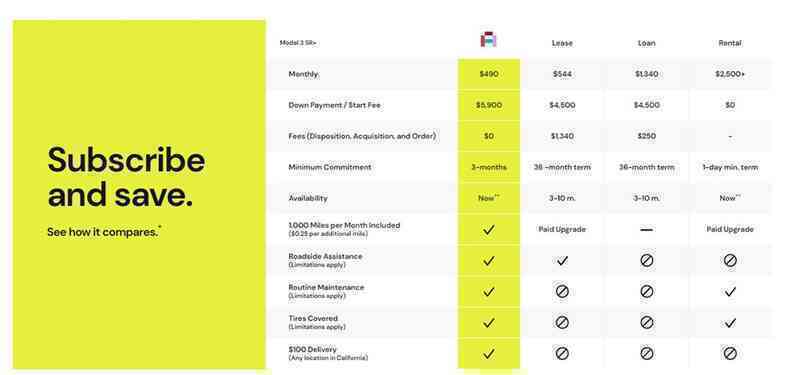Click the Loan dash icon for Miles Included
Screen dimensions: 798x375
[646, 229]
